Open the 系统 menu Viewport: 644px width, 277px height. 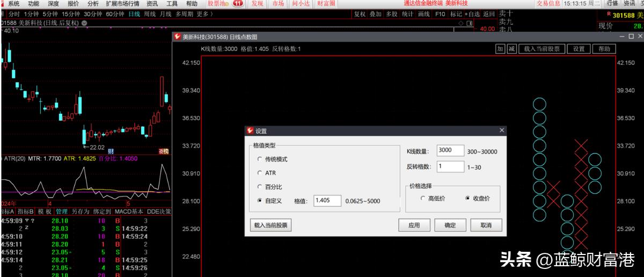point(14,4)
